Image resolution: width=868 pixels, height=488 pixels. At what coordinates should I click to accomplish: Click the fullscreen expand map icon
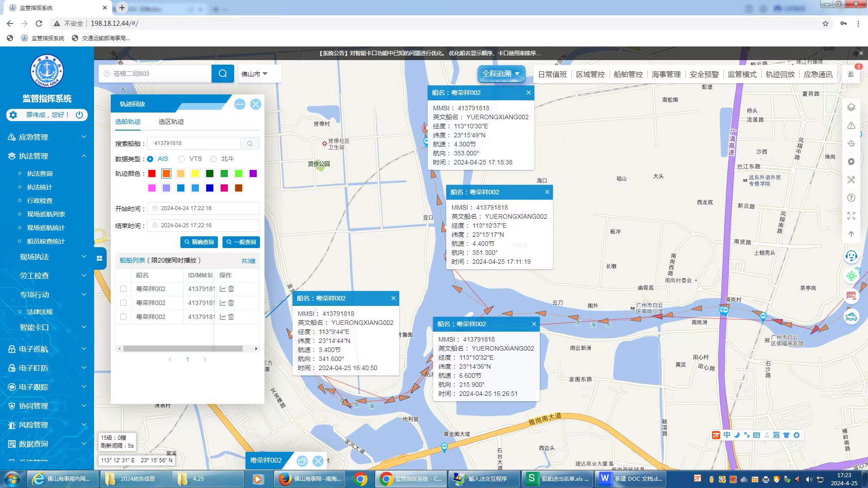click(851, 216)
